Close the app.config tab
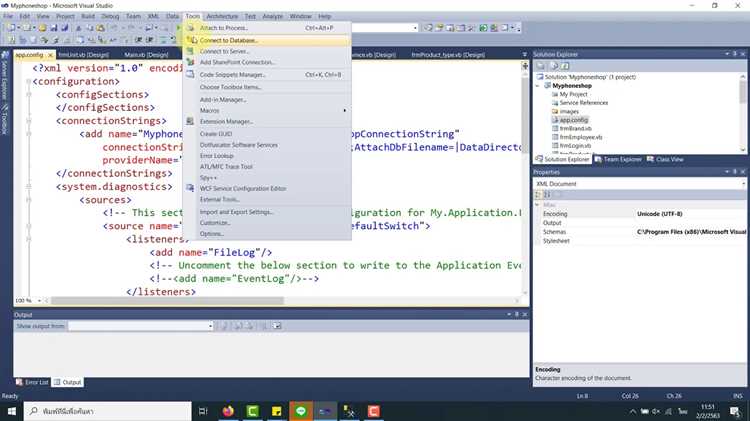The image size is (750, 421). [50, 55]
